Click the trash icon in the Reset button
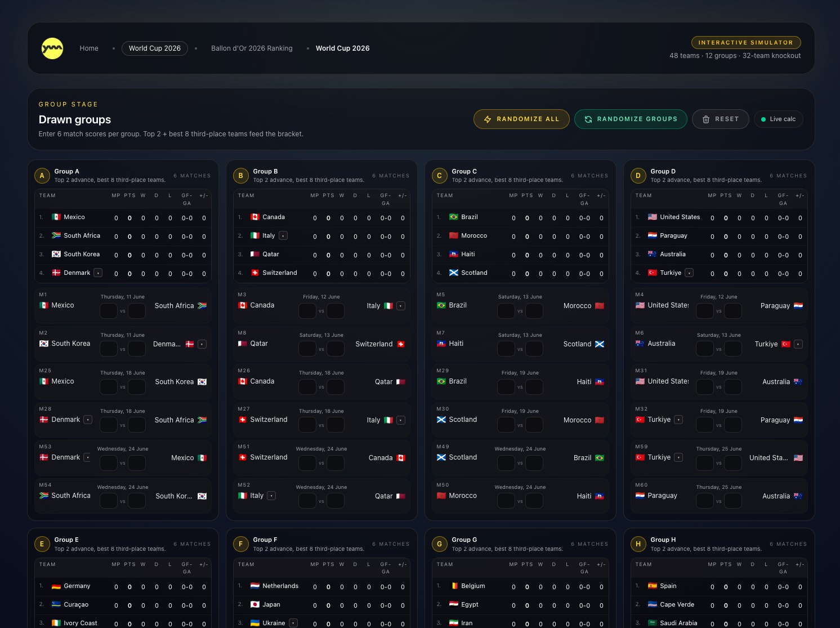The width and height of the screenshot is (840, 628). point(706,119)
